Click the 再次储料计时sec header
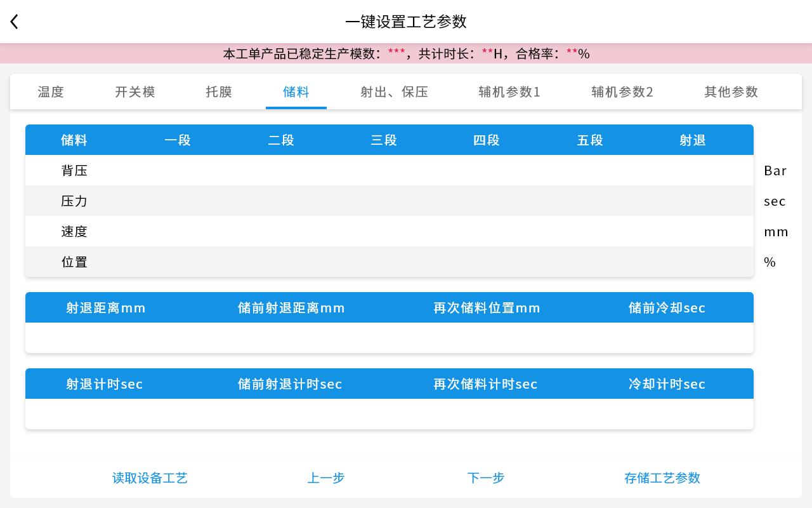 click(485, 384)
